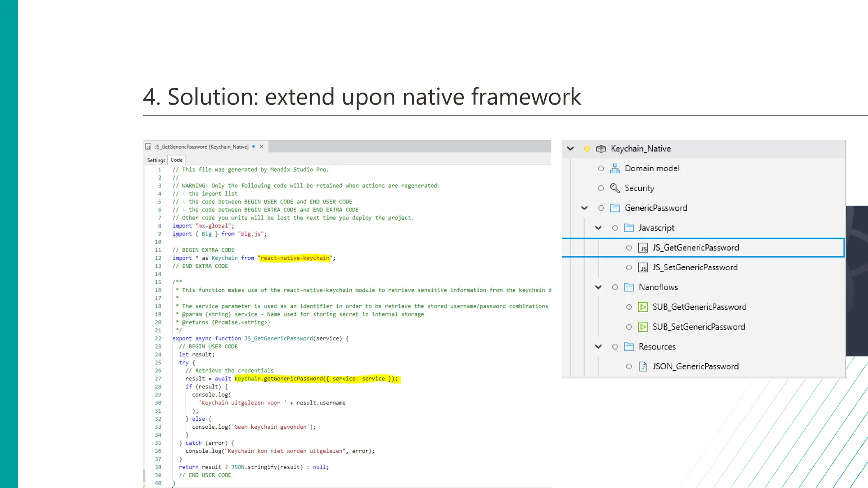Click the status circle beside Security
868x488 pixels.
pos(601,188)
